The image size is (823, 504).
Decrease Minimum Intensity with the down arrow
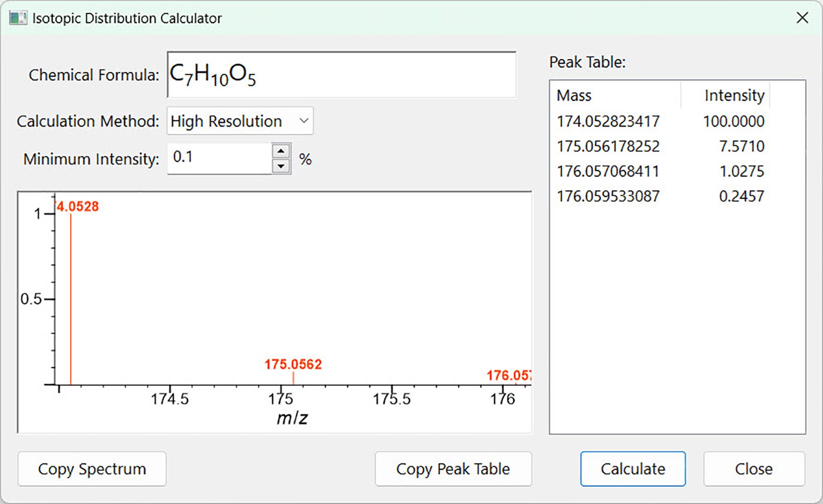tap(281, 166)
